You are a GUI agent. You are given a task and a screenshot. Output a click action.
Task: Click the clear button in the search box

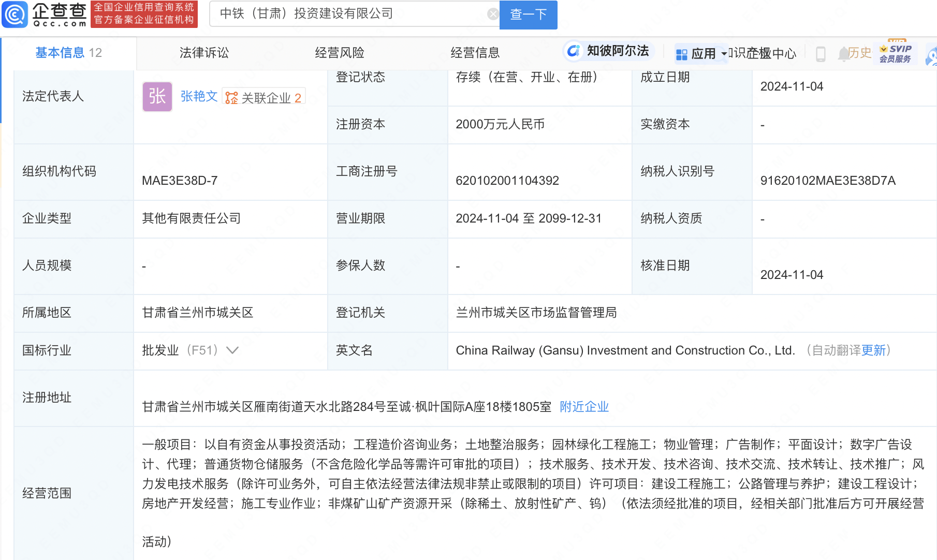coord(492,13)
